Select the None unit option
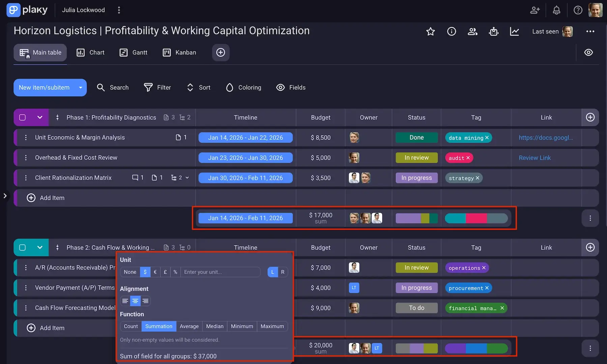 coord(130,272)
